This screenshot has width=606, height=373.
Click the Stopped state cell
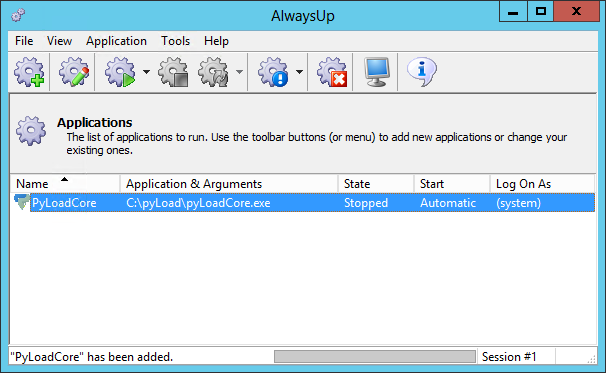(x=366, y=203)
